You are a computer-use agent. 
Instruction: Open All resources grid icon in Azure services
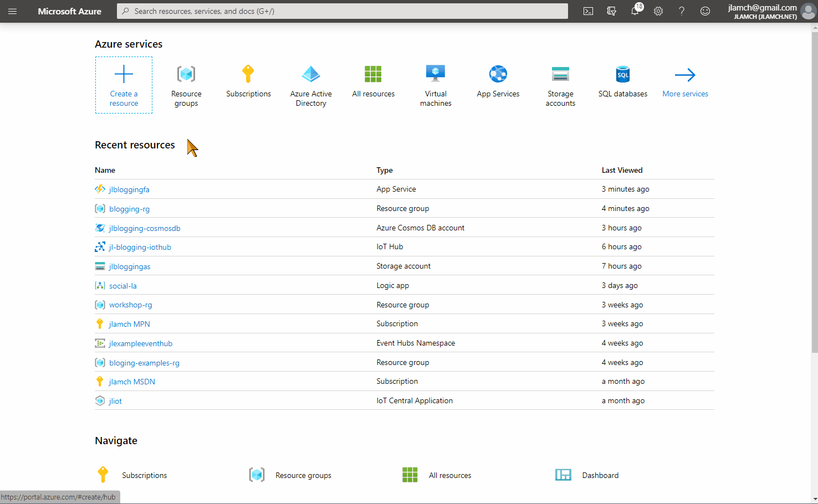pyautogui.click(x=373, y=74)
